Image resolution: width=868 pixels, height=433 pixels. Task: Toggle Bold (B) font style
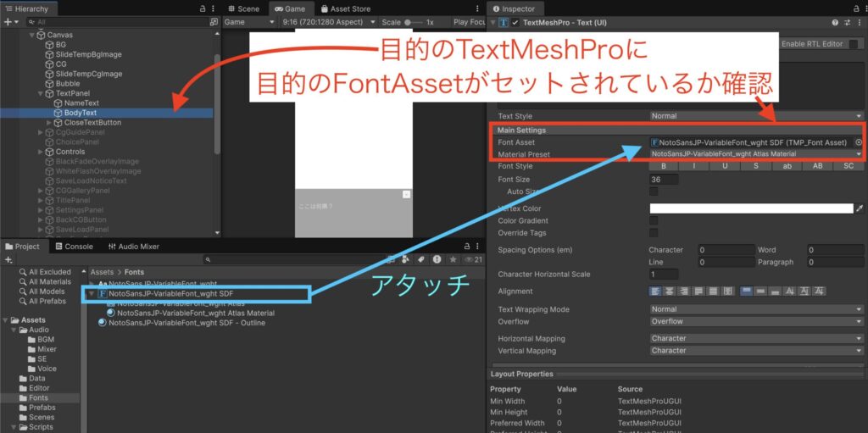tap(663, 166)
